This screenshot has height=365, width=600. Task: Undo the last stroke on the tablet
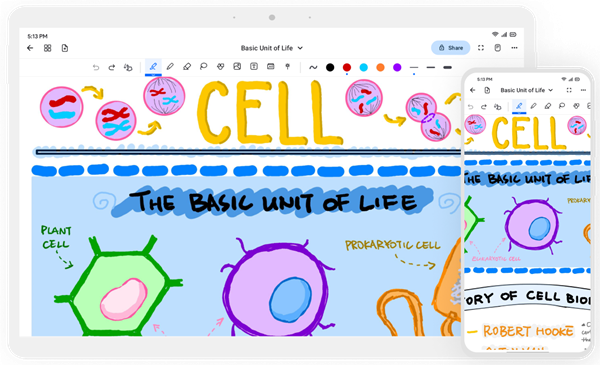tap(96, 67)
